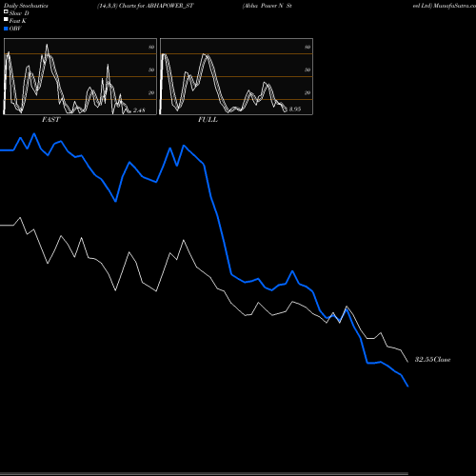Click the 50 level label in FULL chart

(307, 69)
